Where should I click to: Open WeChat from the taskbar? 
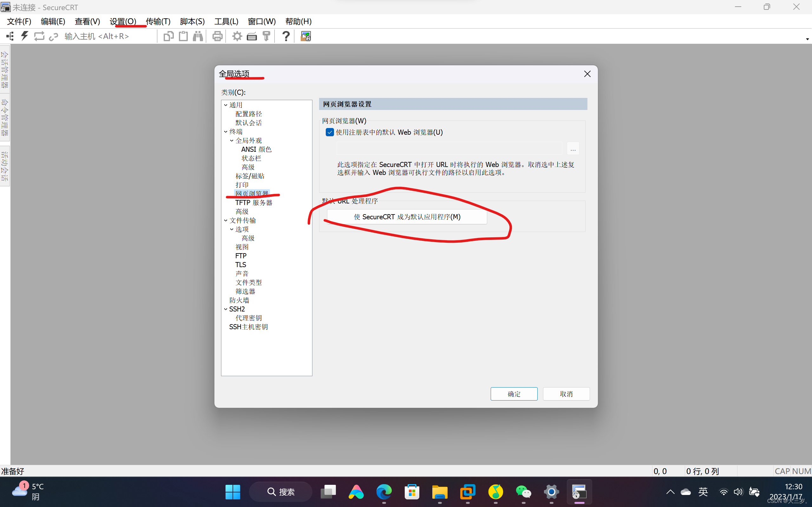click(523, 492)
